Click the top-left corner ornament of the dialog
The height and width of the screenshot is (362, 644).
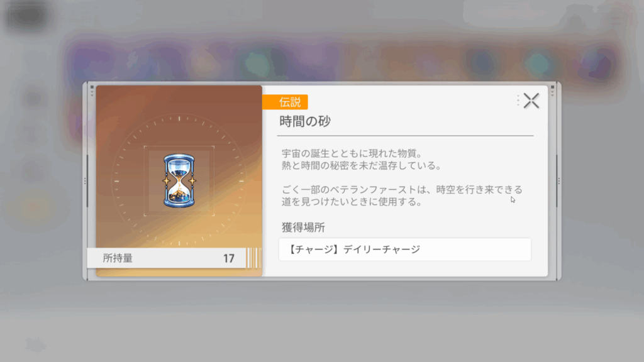[x=92, y=90]
